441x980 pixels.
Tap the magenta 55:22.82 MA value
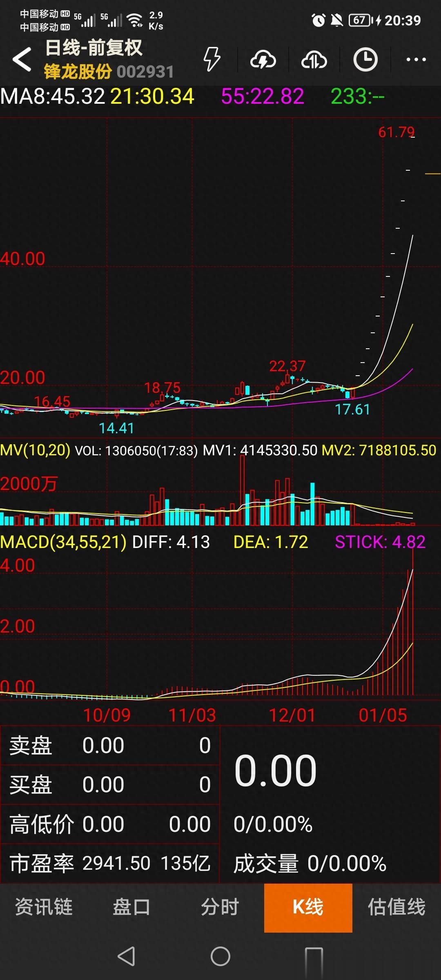pos(263,97)
